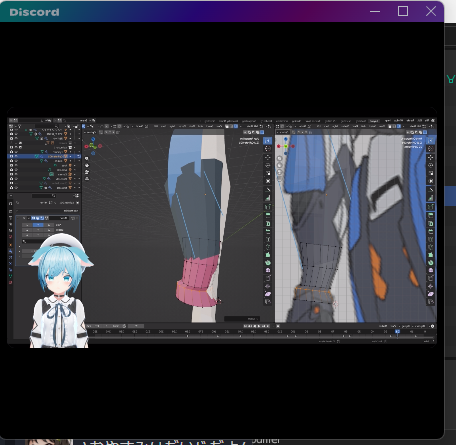Viewport: 456px width, 445px height.
Task: Click the blue-haired avatar overlay on the stream
Action: point(60,290)
